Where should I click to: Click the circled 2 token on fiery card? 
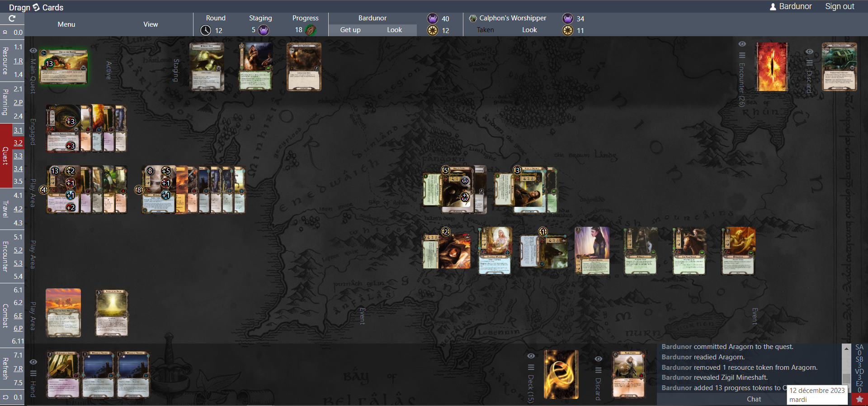445,232
